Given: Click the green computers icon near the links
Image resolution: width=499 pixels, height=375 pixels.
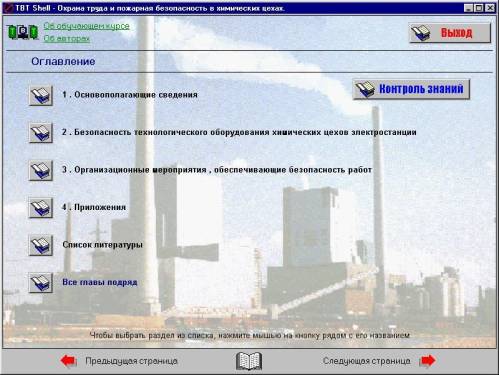Looking at the screenshot, I should (x=23, y=32).
